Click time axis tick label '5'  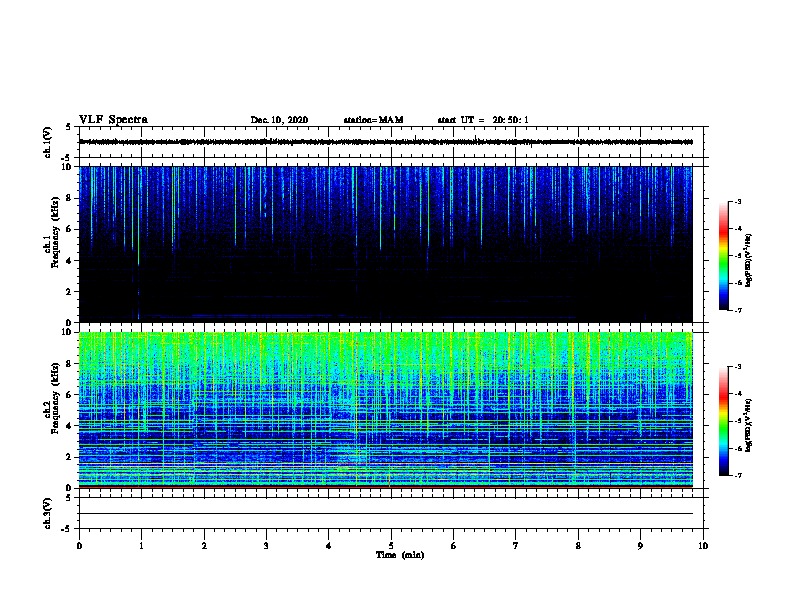coord(391,545)
